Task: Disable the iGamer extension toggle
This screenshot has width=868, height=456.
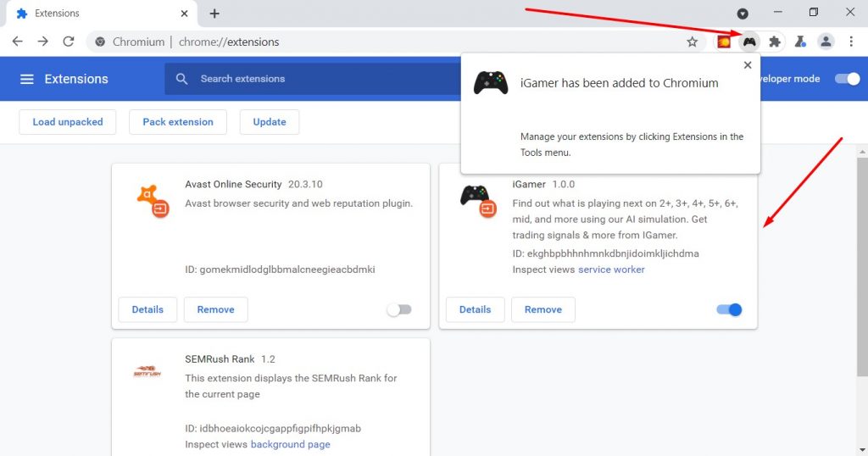Action: point(729,309)
